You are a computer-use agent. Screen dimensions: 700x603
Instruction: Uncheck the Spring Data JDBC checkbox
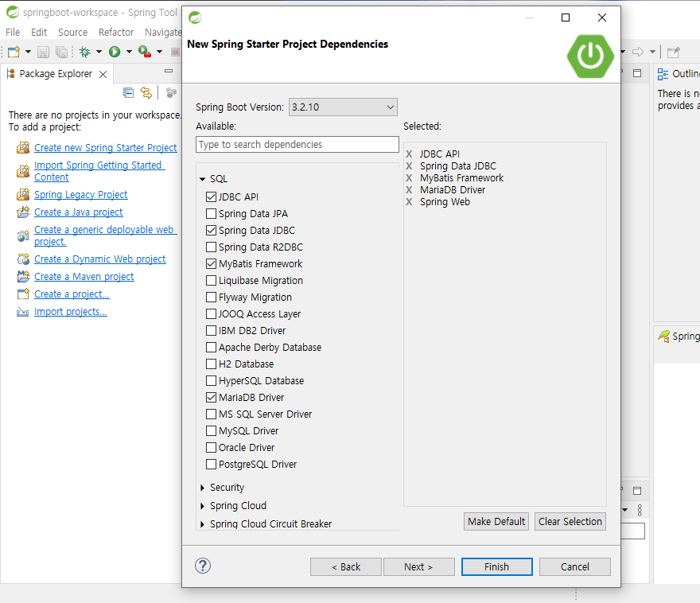211,231
